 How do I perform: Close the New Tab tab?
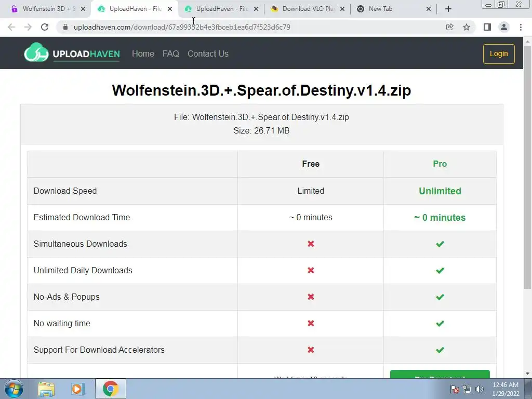coord(429,9)
